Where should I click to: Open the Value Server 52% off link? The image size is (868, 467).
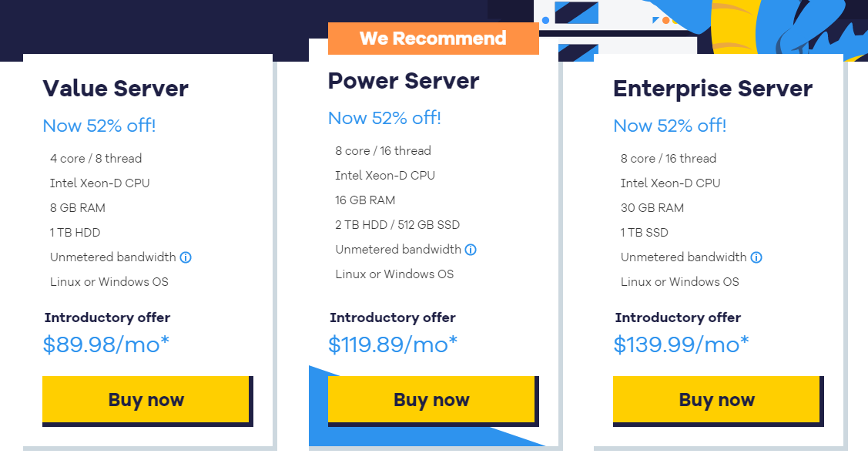click(x=99, y=125)
